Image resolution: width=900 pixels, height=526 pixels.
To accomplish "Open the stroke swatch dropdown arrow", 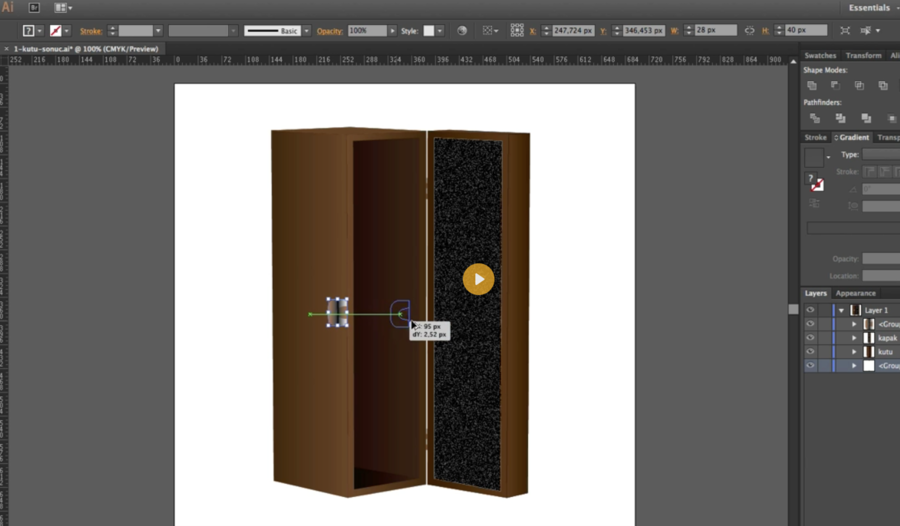I will click(67, 30).
